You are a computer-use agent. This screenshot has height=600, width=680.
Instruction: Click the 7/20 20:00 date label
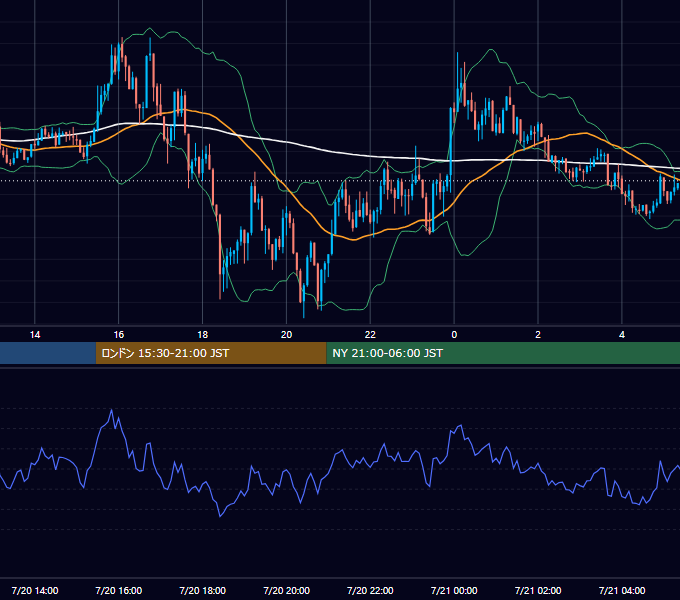tap(286, 590)
